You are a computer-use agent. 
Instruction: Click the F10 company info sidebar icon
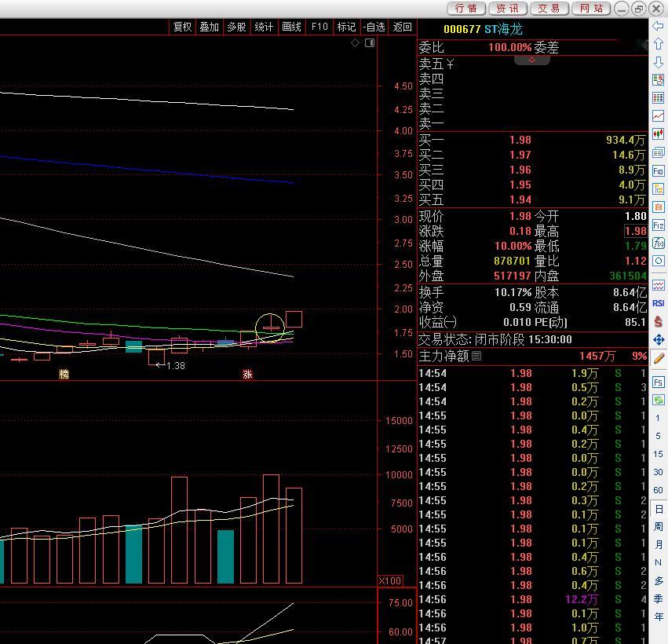pyautogui.click(x=659, y=171)
